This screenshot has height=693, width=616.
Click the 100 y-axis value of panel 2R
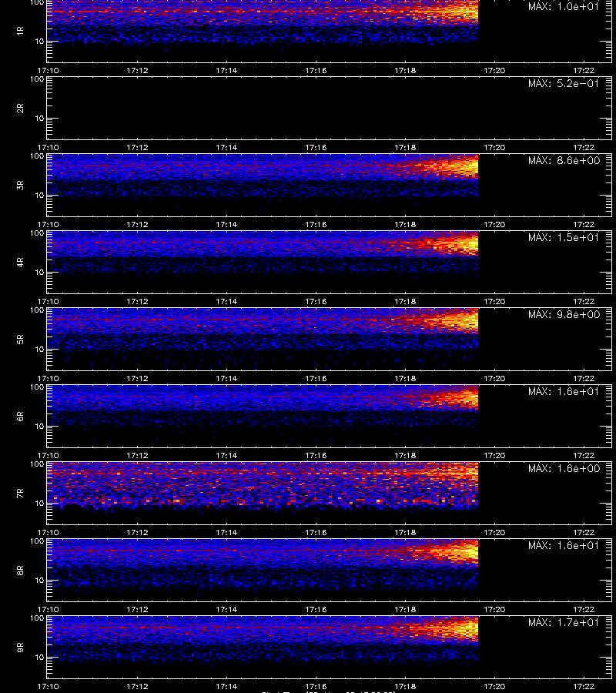[x=37, y=79]
